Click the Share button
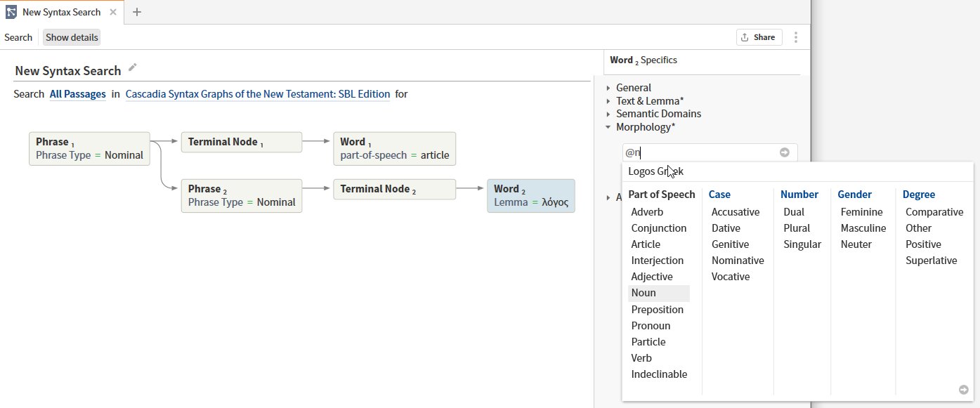Image resolution: width=980 pixels, height=408 pixels. (x=759, y=37)
